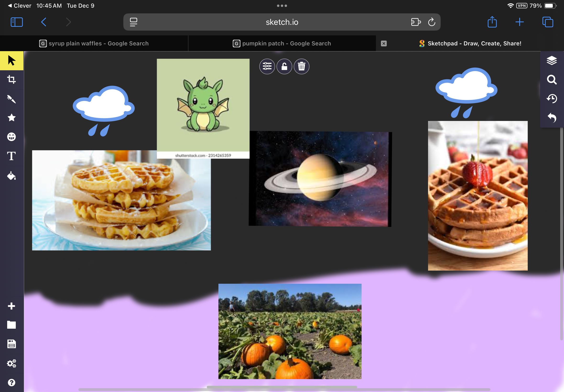Open layer adjustments sliders button

click(267, 66)
